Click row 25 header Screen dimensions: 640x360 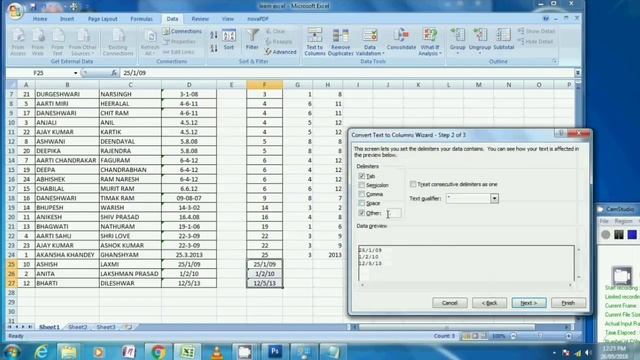(x=11, y=264)
